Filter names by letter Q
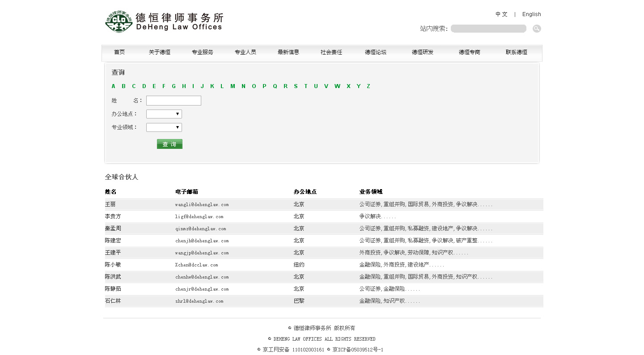 click(x=275, y=86)
